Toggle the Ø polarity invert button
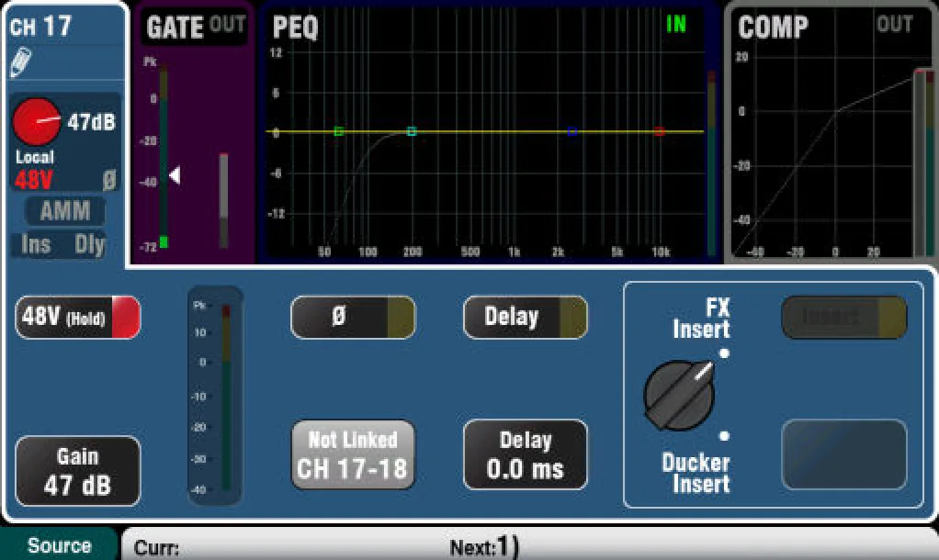939x560 pixels. click(x=353, y=317)
